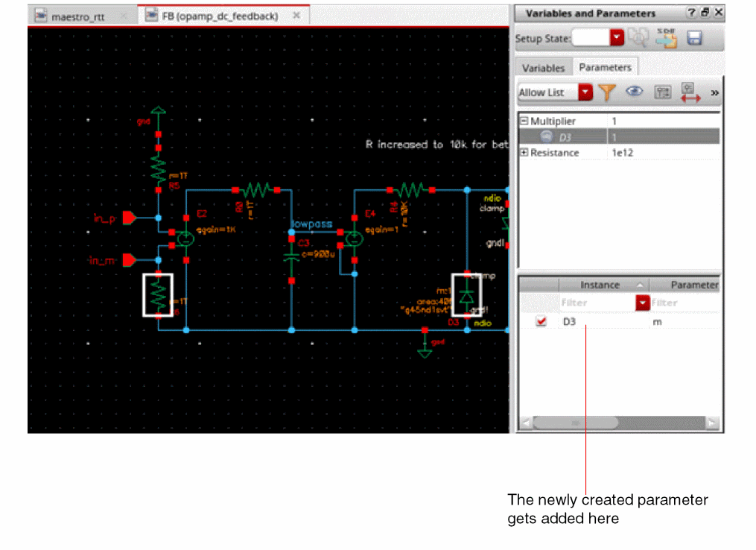Click the save setup state floppy icon
The height and width of the screenshot is (550, 756).
click(x=694, y=37)
